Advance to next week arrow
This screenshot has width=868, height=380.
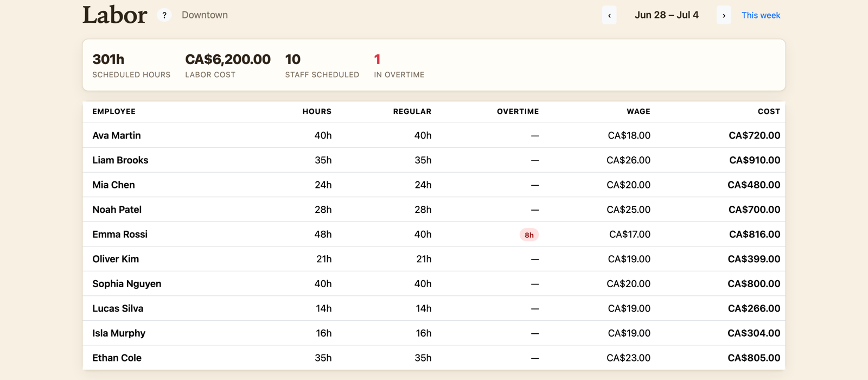(724, 15)
